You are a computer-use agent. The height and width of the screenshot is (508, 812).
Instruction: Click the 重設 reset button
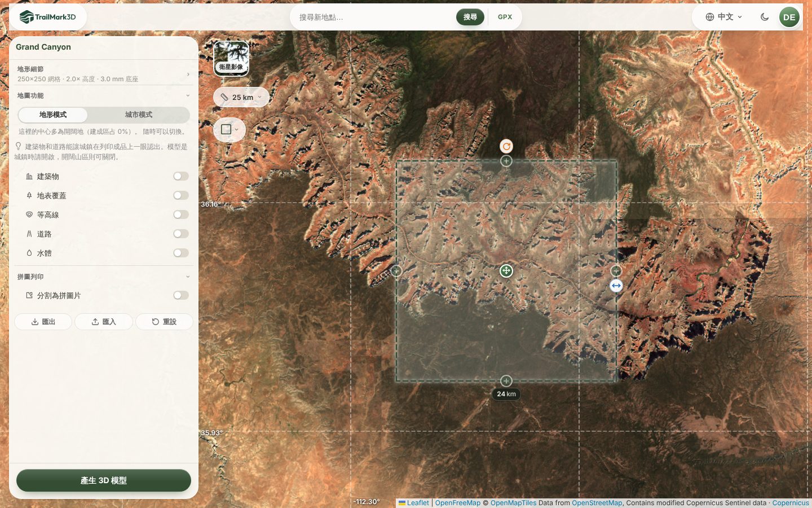click(x=164, y=322)
